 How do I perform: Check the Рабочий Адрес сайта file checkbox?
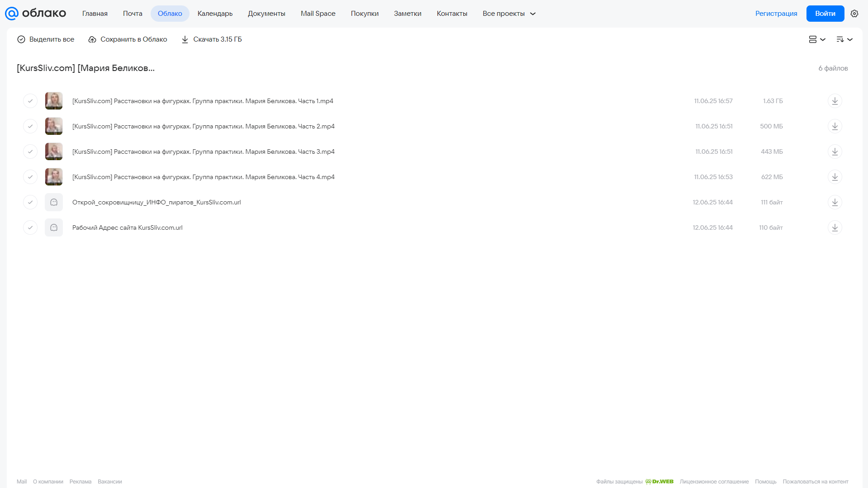[30, 227]
